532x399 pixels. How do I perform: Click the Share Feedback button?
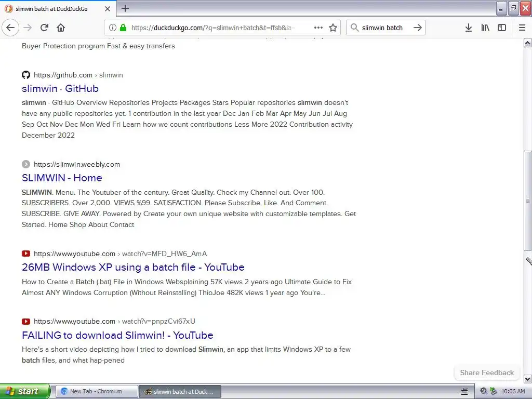(487, 373)
